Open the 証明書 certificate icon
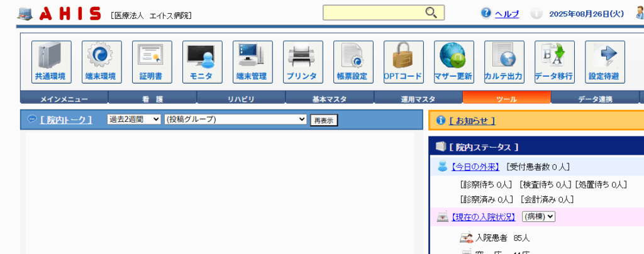 tap(152, 62)
